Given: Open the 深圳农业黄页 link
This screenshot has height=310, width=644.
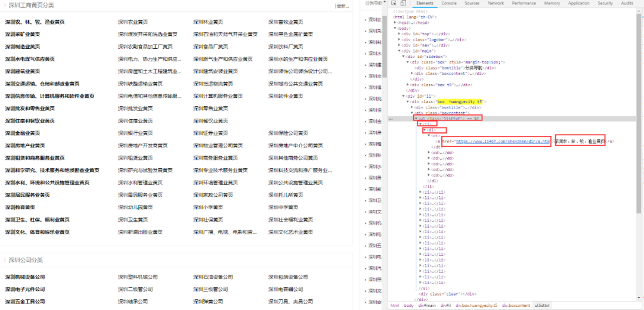Looking at the screenshot, I should point(133,22).
